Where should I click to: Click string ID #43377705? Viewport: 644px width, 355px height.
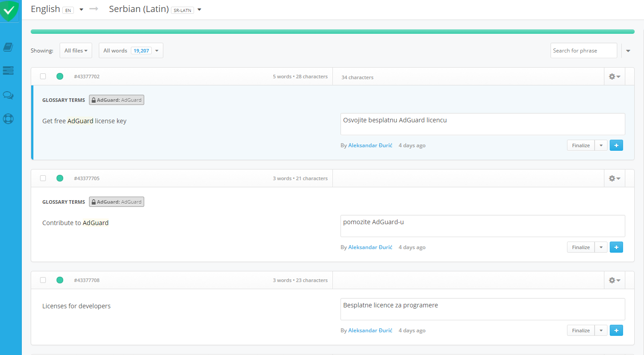pyautogui.click(x=87, y=178)
